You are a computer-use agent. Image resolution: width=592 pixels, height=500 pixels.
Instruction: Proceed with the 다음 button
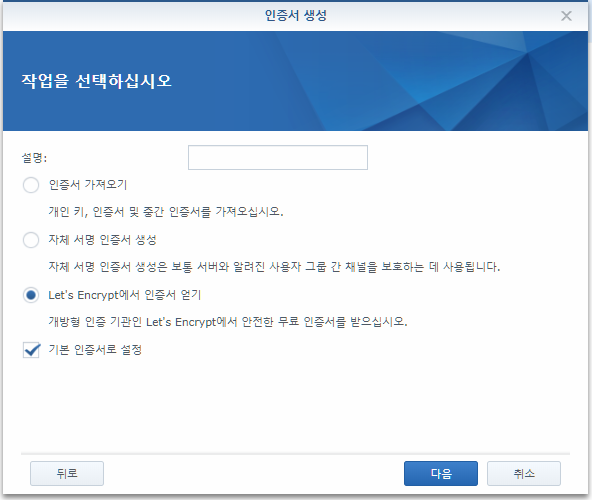tap(441, 473)
